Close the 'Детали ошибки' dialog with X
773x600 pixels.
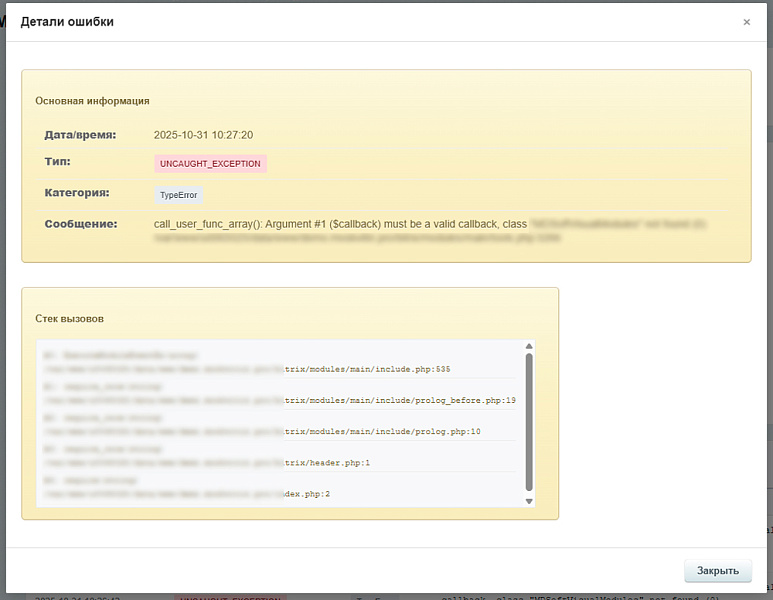pyautogui.click(x=746, y=22)
